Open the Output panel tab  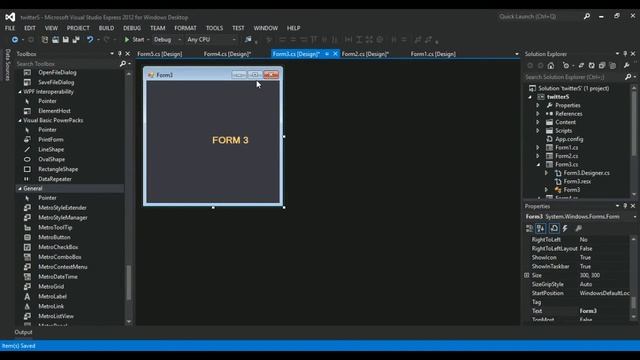[23, 332]
